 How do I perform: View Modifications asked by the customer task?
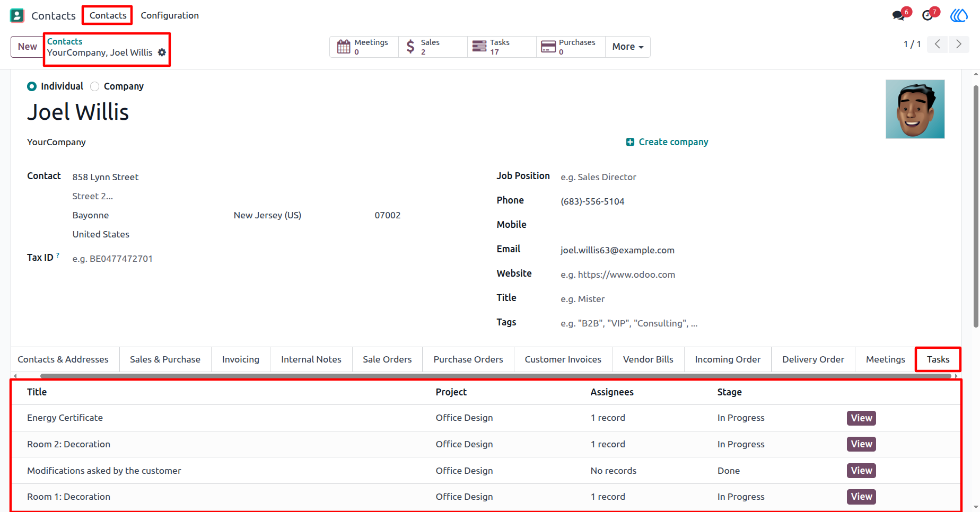[x=861, y=471]
